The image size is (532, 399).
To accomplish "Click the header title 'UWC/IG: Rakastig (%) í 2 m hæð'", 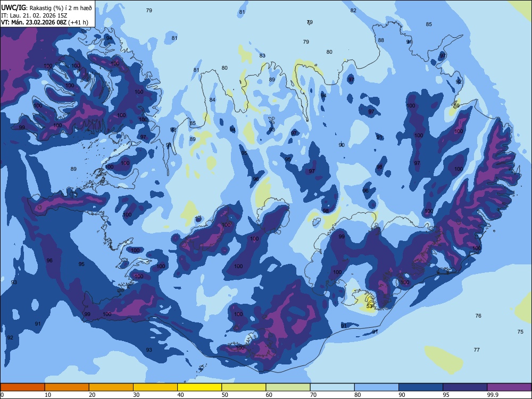I will click(x=46, y=8).
